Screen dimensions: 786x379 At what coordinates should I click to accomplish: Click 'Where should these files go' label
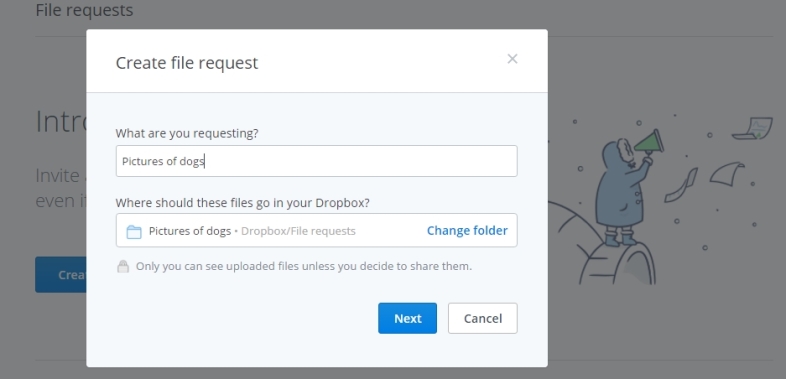[x=243, y=203]
